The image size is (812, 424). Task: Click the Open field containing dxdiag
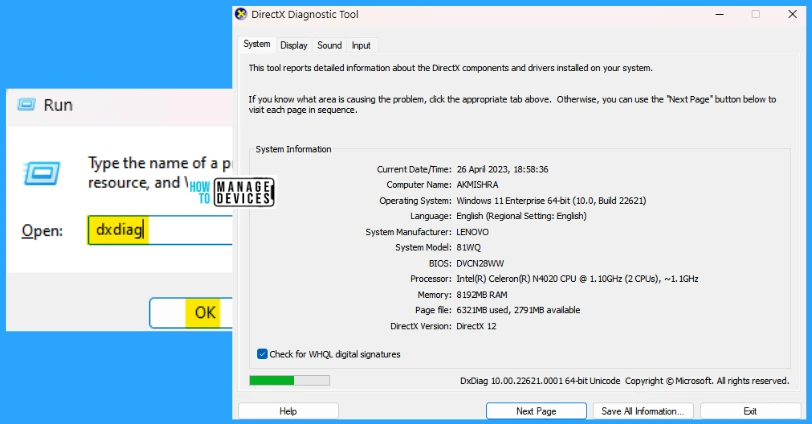click(160, 230)
